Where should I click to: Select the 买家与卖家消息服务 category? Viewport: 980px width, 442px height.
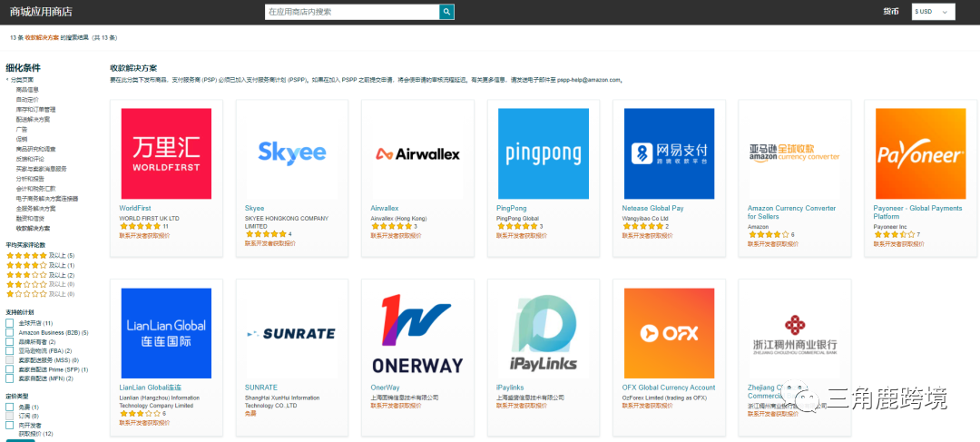coord(41,169)
